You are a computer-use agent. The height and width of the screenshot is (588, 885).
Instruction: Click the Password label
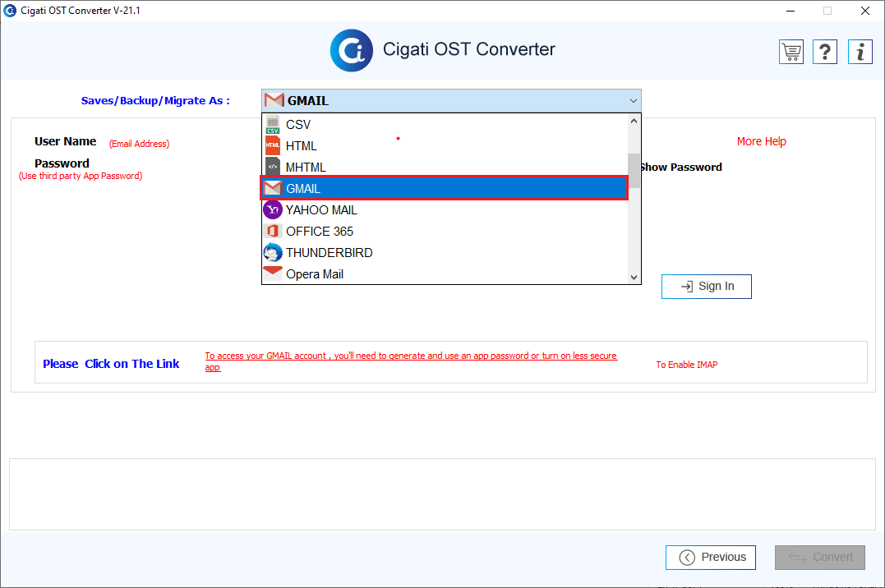point(62,163)
